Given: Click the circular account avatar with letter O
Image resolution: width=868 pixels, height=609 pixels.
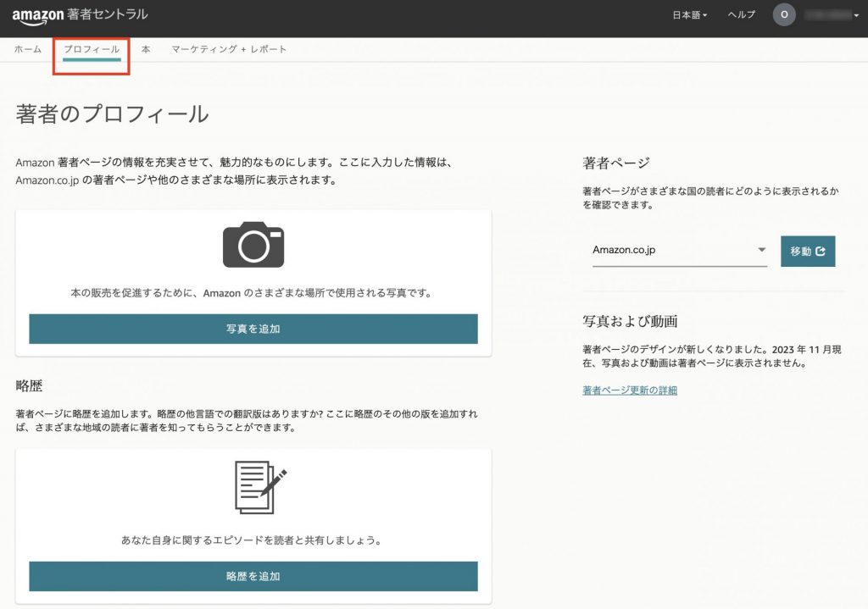Looking at the screenshot, I should pyautogui.click(x=784, y=14).
